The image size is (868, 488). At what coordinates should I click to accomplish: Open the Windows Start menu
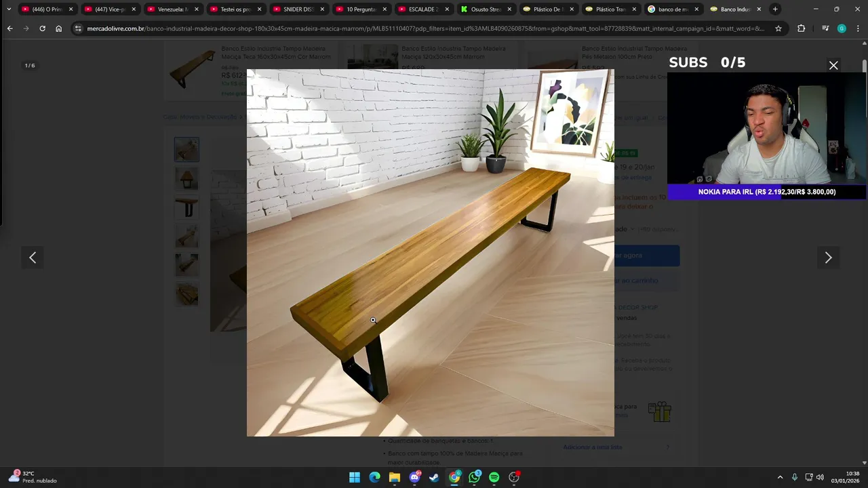pos(355,477)
